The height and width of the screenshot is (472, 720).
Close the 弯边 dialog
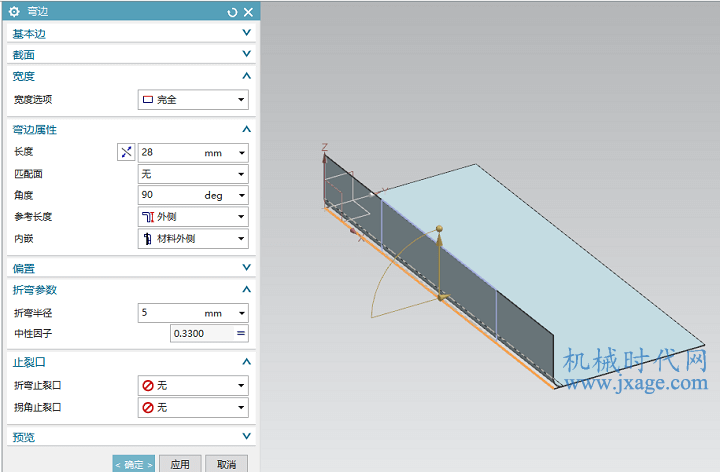pos(248,12)
